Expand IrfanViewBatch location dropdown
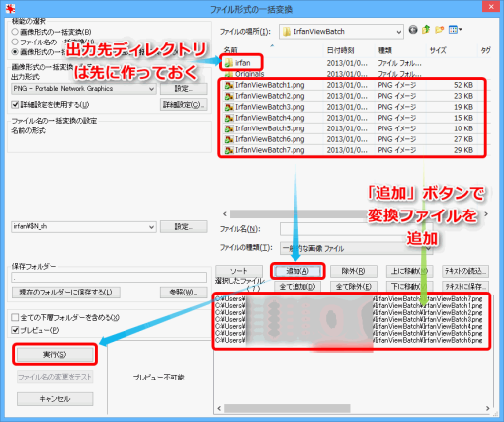The width and height of the screenshot is (504, 422). click(x=341, y=32)
